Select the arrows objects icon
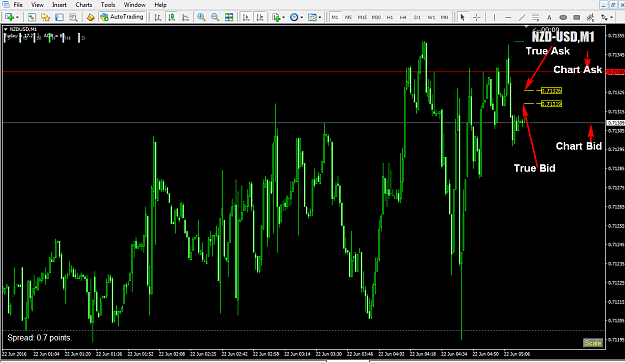 pyautogui.click(x=605, y=17)
